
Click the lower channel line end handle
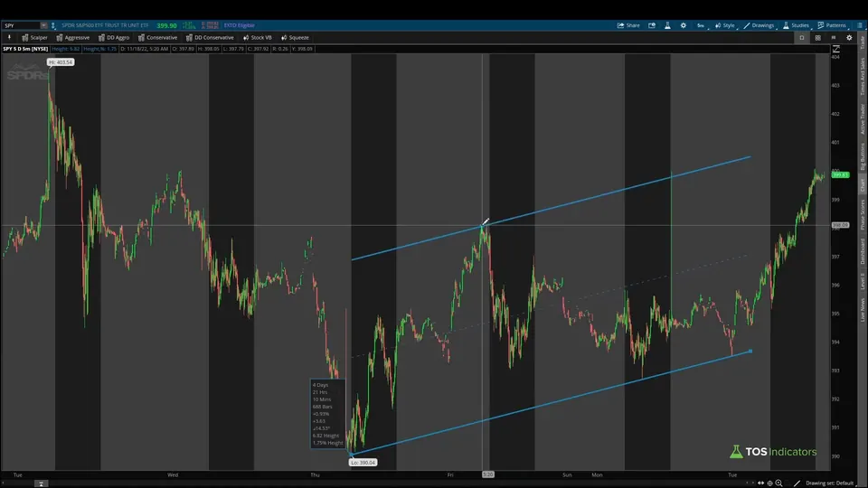(750, 351)
